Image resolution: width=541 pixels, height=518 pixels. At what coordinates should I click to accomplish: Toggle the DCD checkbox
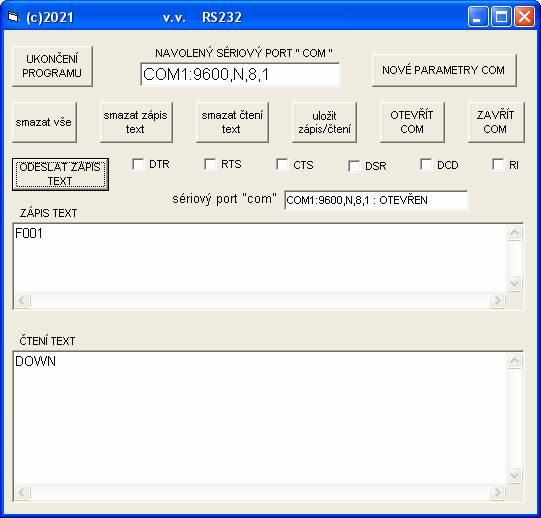tap(426, 165)
